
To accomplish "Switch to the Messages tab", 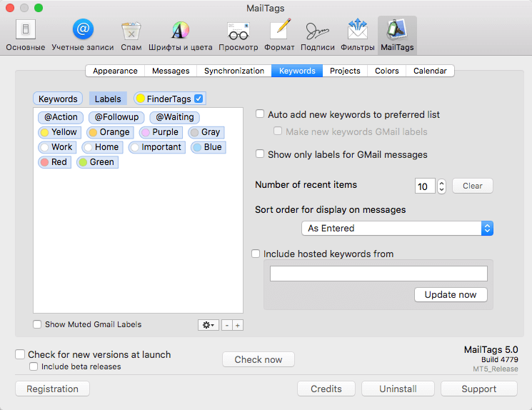I will (171, 71).
